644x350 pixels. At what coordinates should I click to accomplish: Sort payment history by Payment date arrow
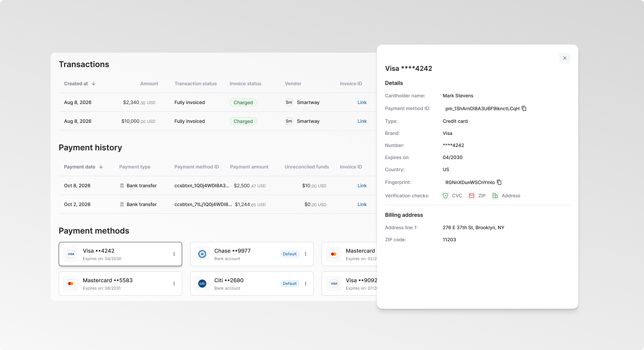coord(101,167)
